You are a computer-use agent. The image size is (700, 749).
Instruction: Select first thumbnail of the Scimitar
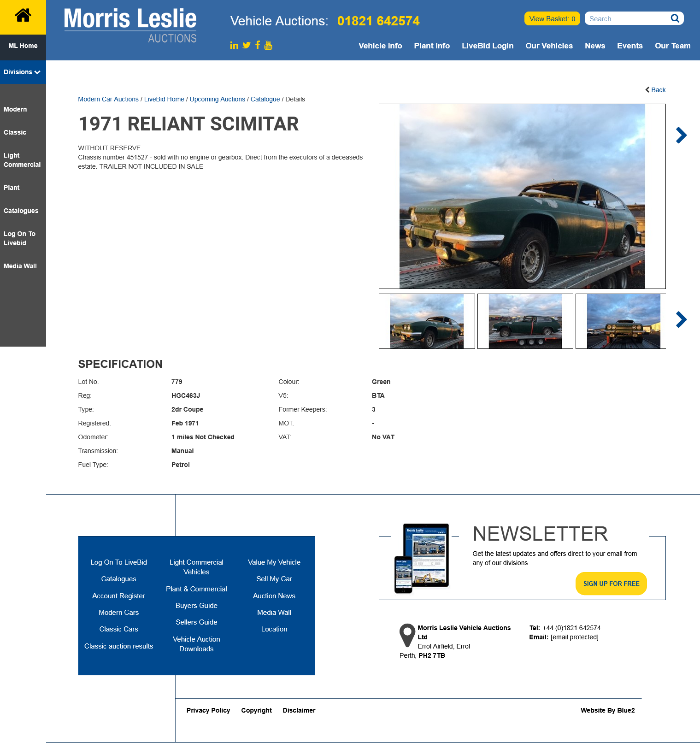[427, 321]
